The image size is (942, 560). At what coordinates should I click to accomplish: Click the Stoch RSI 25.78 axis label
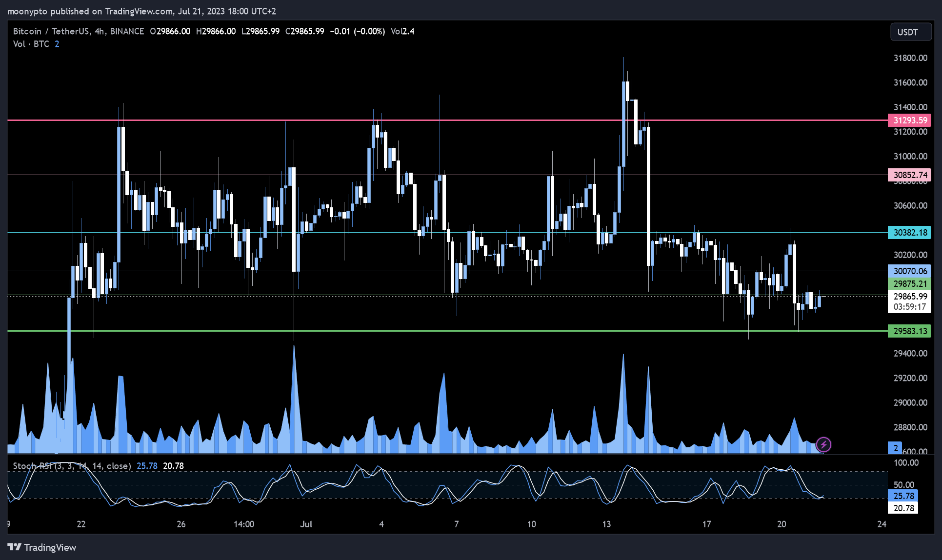[x=903, y=496]
